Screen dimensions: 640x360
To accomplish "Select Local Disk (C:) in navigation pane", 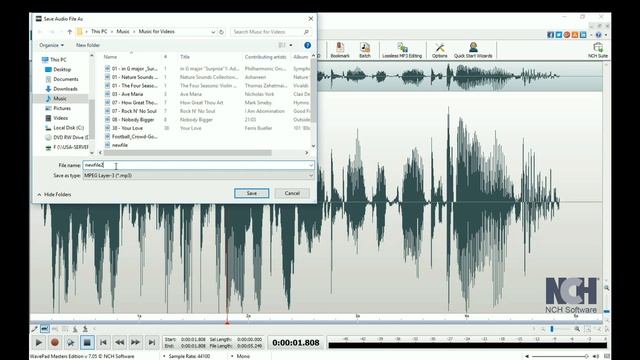I will [x=64, y=128].
